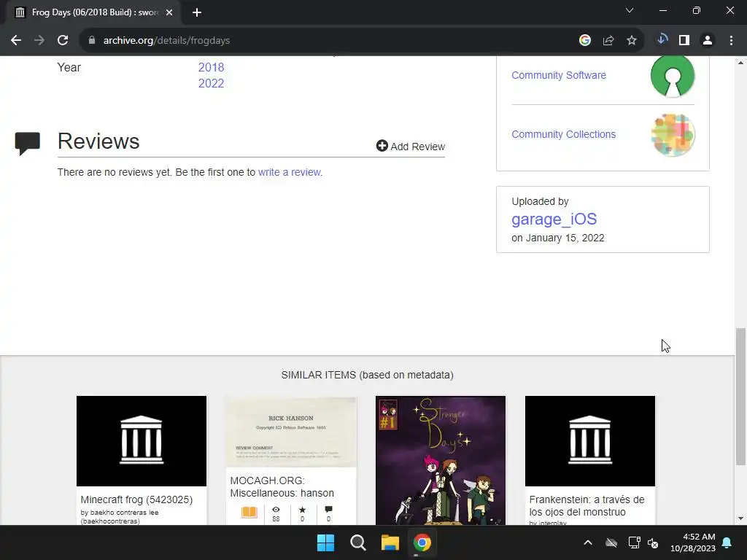Open MOCAGH.ORG Miscellaneous: hanson title
The image size is (747, 560).
pos(282,486)
